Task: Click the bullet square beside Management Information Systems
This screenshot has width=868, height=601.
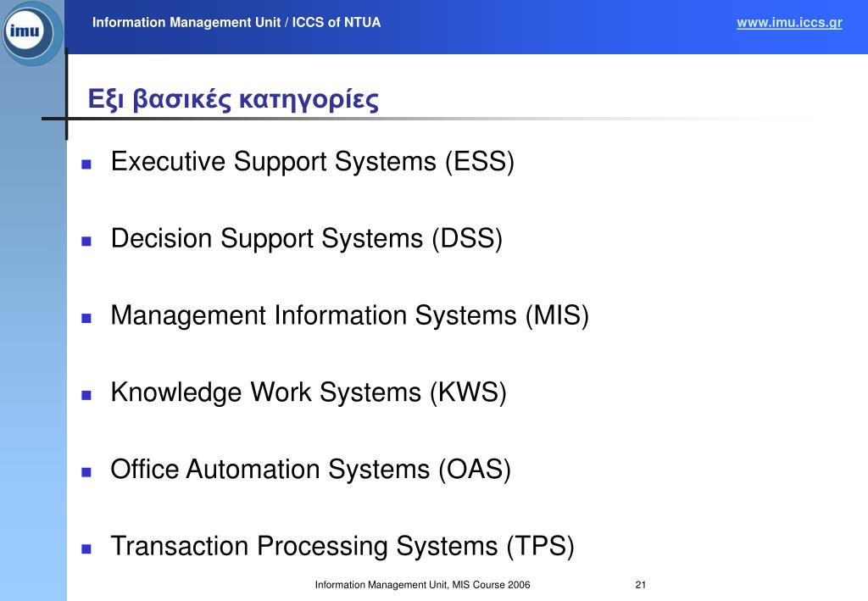Action: pyautogui.click(x=86, y=318)
